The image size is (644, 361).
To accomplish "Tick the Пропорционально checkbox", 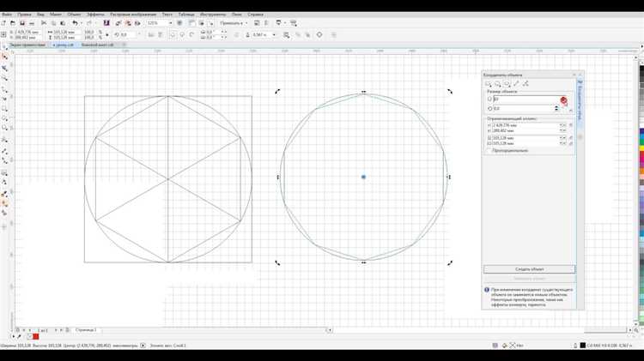I will coord(489,151).
